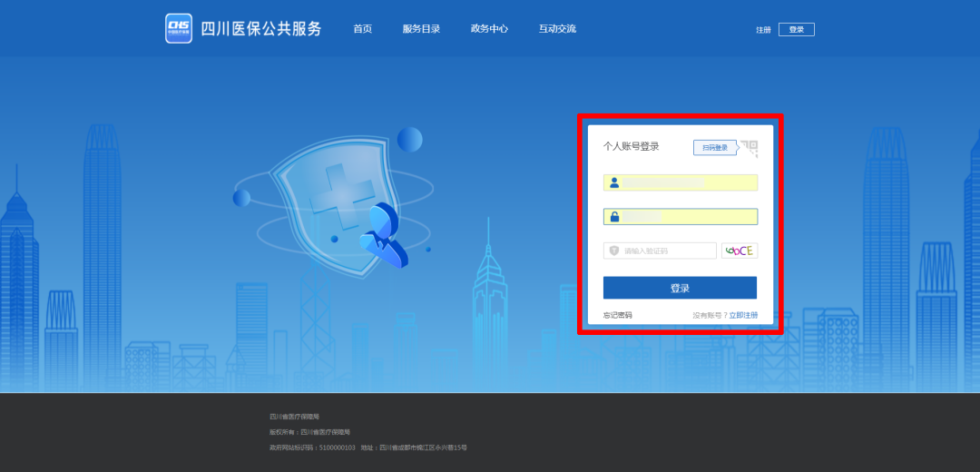Click 政府网站标识码：5100000103 footer text
Image resolution: width=980 pixels, height=472 pixels.
312,447
